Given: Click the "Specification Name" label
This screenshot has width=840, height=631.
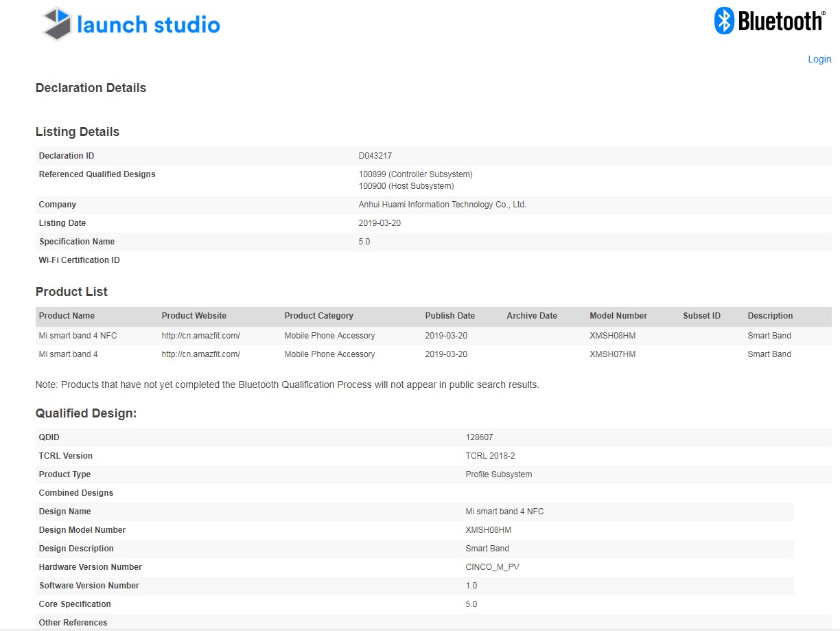Looking at the screenshot, I should coord(77,242).
